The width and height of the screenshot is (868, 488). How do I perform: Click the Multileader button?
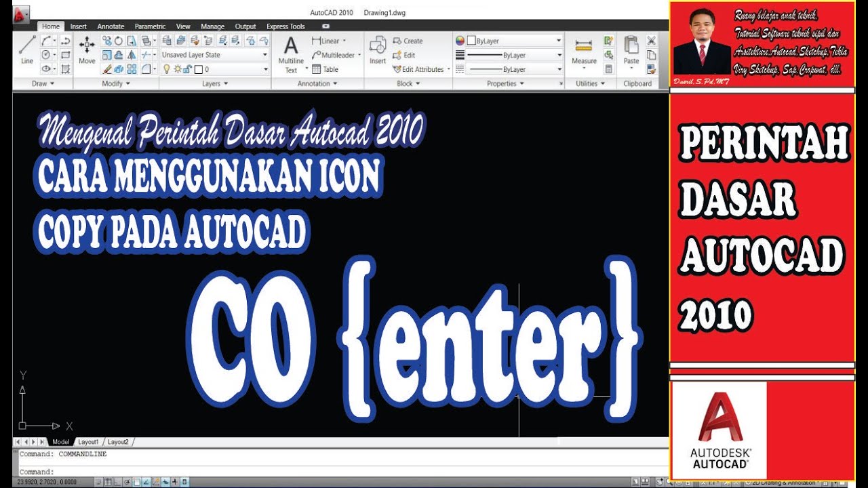(336, 55)
